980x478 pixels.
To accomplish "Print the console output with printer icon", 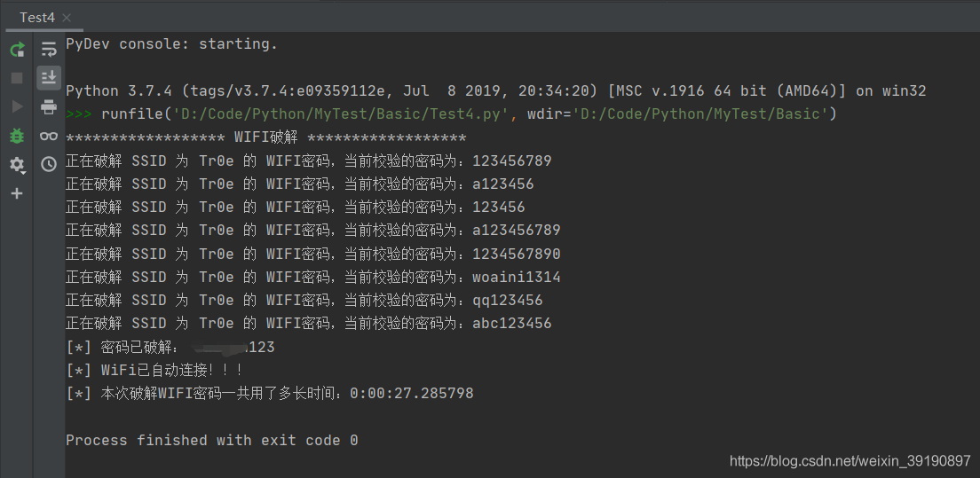I will click(49, 107).
